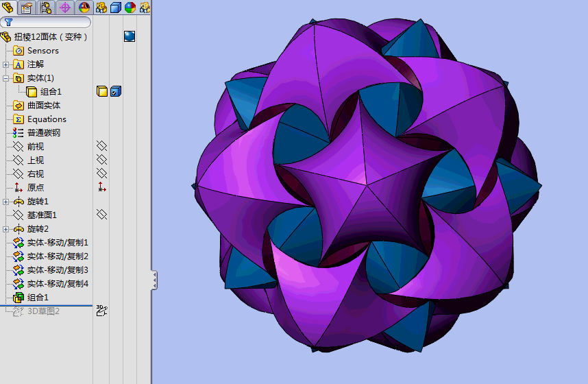Select the Sensors folder
Screen dimensions: 588x384
[42, 51]
